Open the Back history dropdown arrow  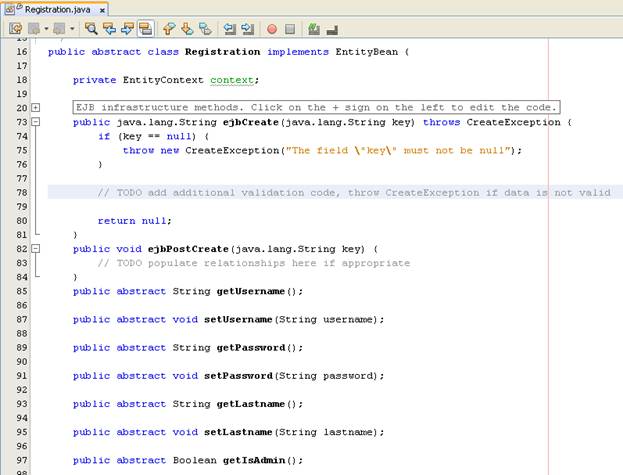pyautogui.click(x=46, y=29)
